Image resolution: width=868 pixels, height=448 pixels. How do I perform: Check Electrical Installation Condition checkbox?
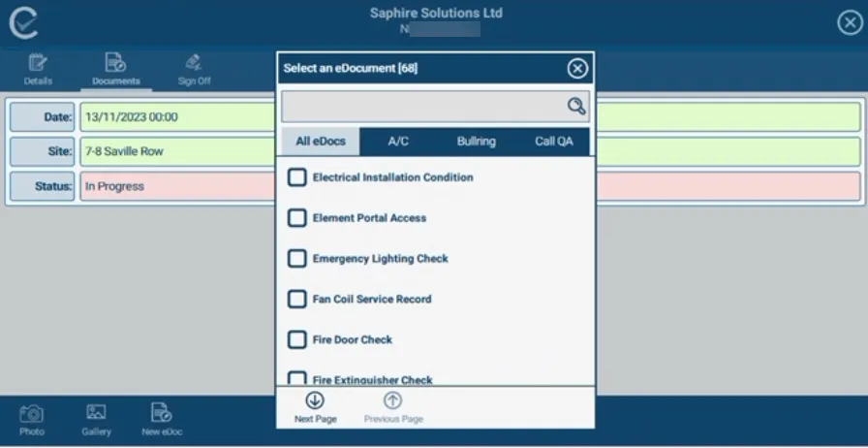[x=297, y=177]
